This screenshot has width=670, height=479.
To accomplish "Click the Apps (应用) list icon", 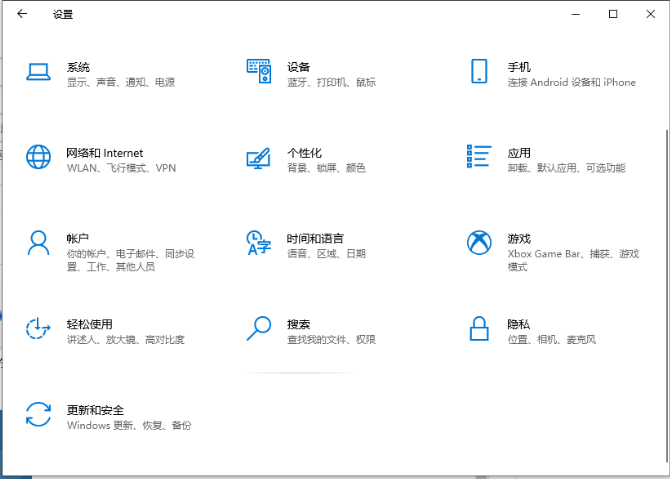I will (x=479, y=157).
